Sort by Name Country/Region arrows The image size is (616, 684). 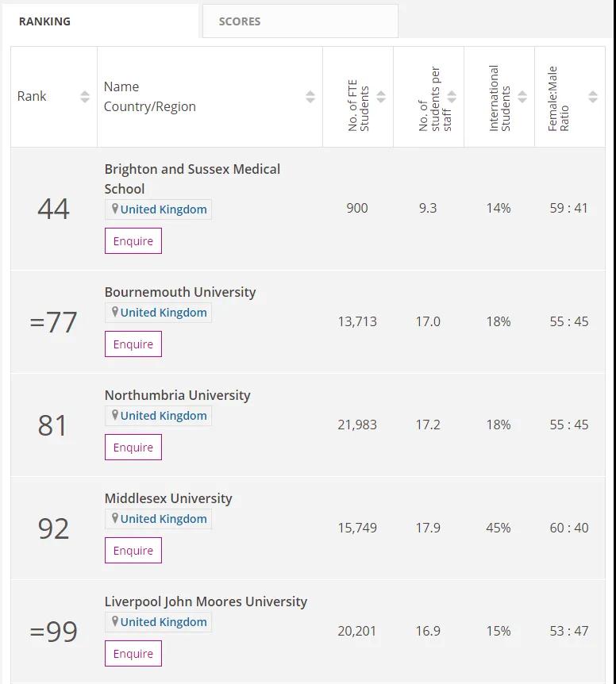310,97
